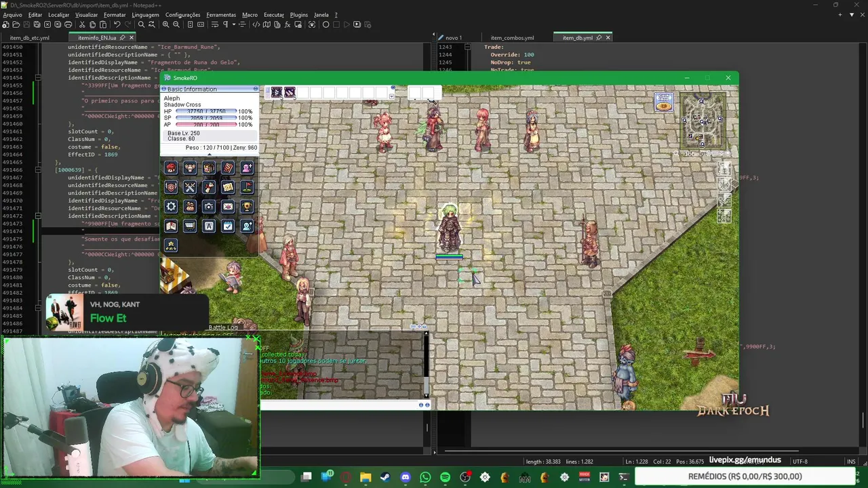Click the INS insert mode status indicator
Screen dimensions: 868x488
click(x=851, y=462)
